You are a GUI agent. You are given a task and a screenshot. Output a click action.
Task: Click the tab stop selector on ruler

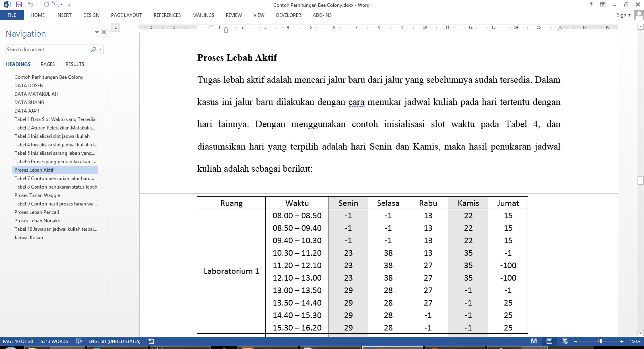[116, 27]
